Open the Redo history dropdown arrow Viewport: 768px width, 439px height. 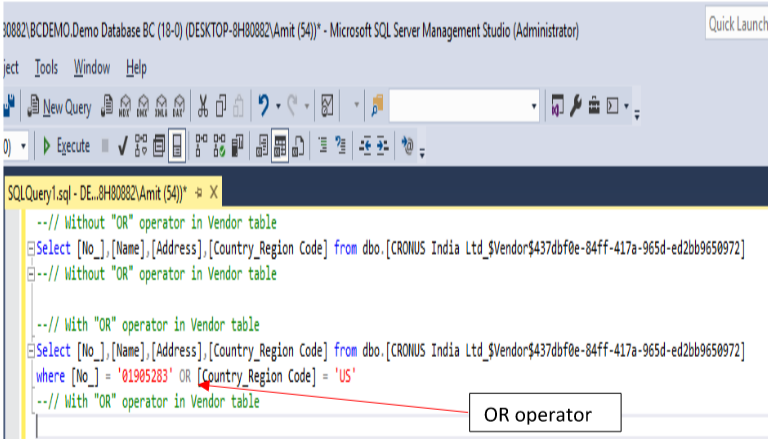[307, 106]
